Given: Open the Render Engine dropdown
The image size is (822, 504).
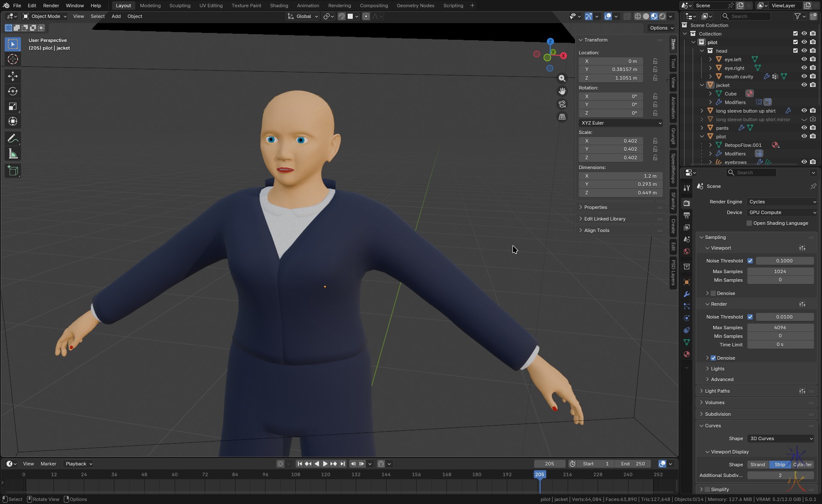Looking at the screenshot, I should click(782, 202).
